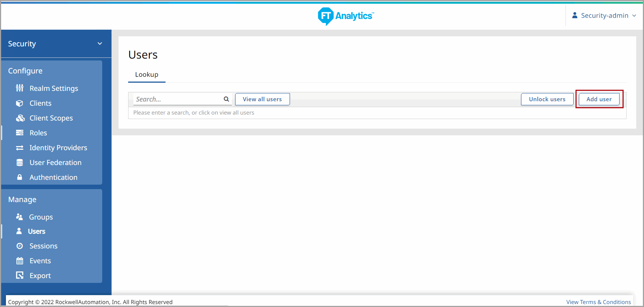The width and height of the screenshot is (644, 307).
Task: Click the Client Scopes cubes icon
Action: [x=20, y=118]
